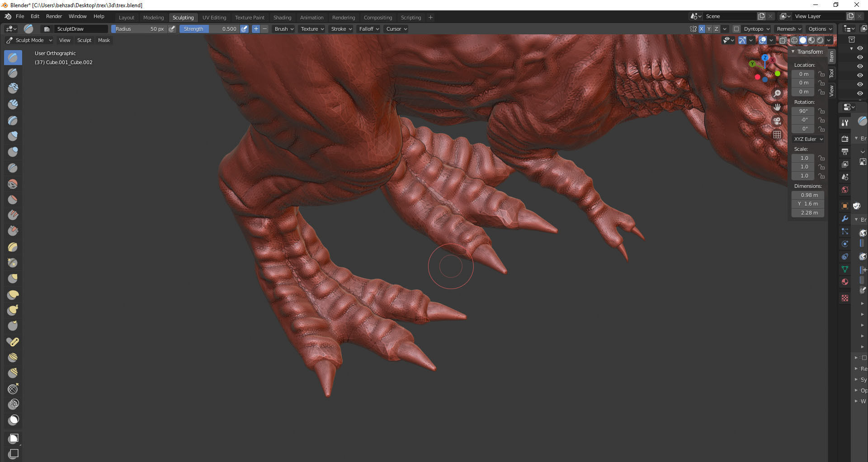868x462 pixels.
Task: Click the brush Strength slider
Action: (x=209, y=29)
